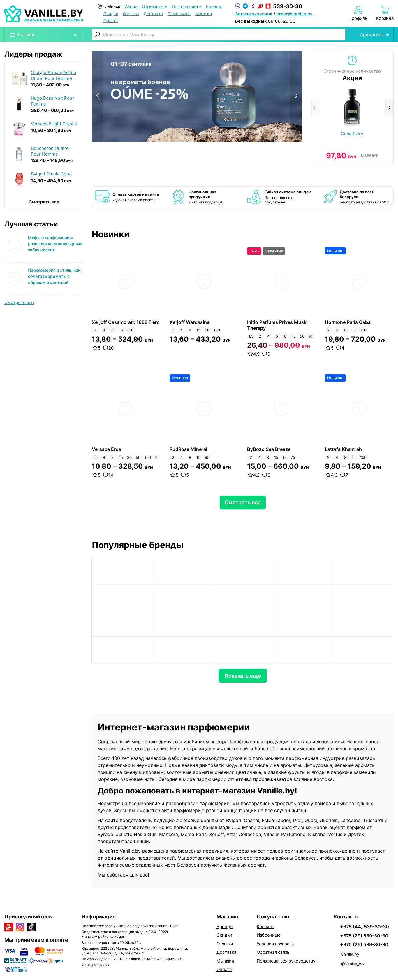Click the card payment icon
This screenshot has height=980, width=398.
pos(102,197)
